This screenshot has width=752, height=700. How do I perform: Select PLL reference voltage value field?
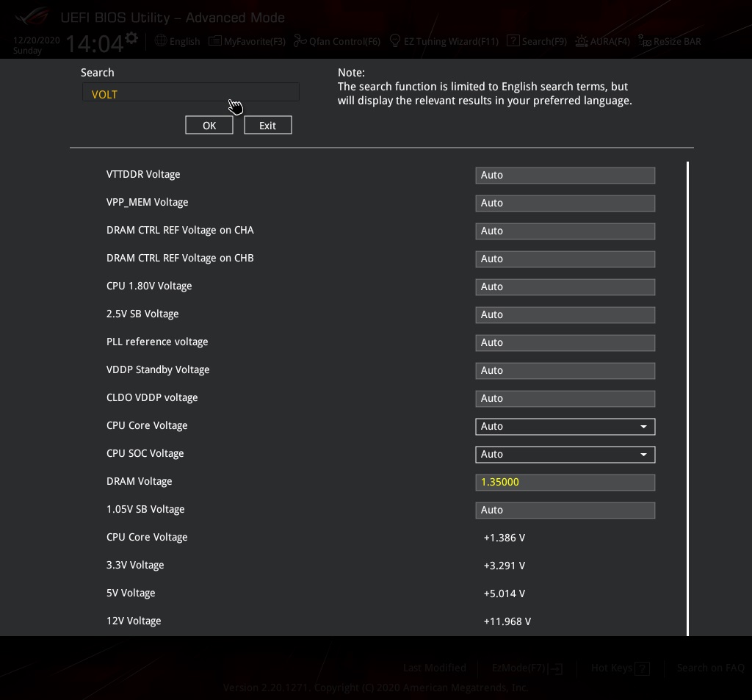click(565, 342)
